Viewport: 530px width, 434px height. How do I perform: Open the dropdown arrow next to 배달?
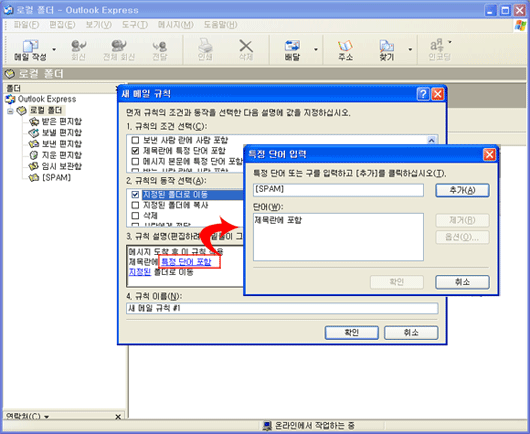pyautogui.click(x=316, y=49)
